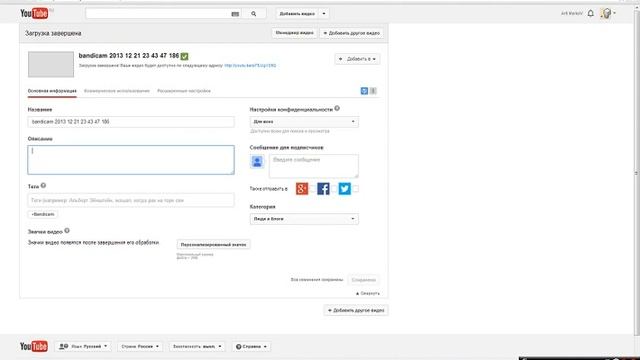Image resolution: width=640 pixels, height=360 pixels.
Task: Collapse the form with Свернуть
Action: [368, 293]
